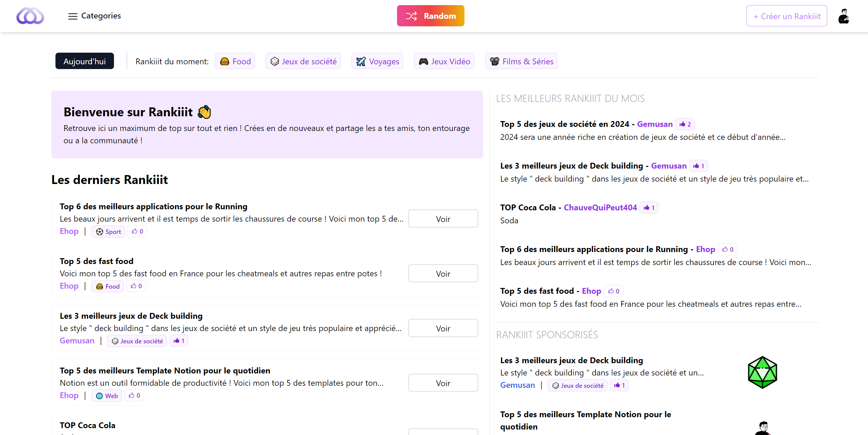Open the Jeux Vidéo category chip
This screenshot has width=868, height=435.
click(x=444, y=61)
